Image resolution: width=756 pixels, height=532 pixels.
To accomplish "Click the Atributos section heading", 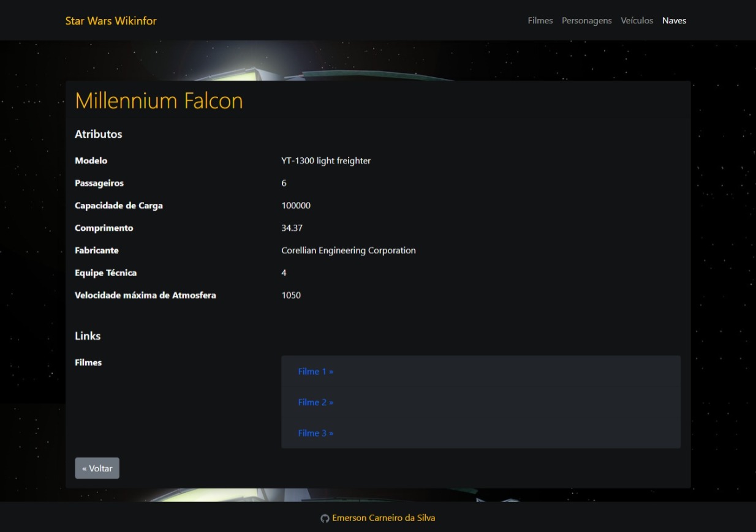I will point(99,134).
